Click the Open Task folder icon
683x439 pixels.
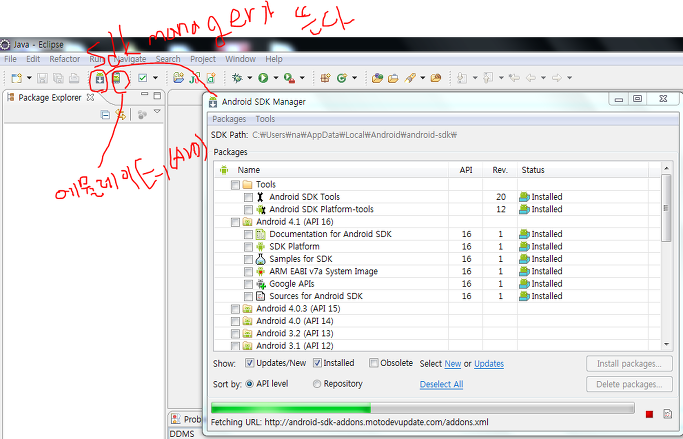(x=393, y=79)
